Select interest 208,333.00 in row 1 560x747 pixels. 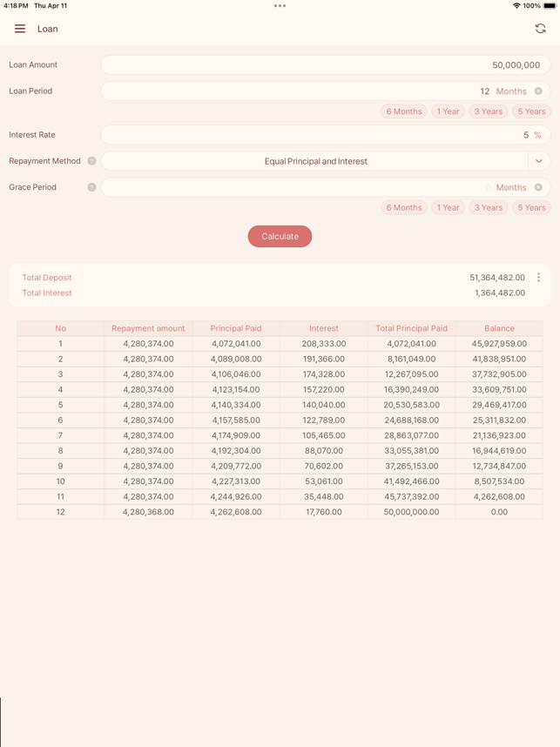(324, 344)
